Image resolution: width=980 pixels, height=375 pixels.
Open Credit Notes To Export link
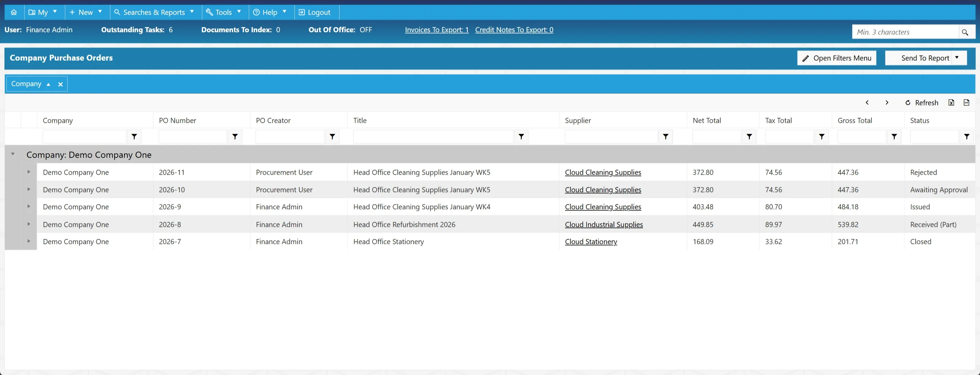point(514,30)
